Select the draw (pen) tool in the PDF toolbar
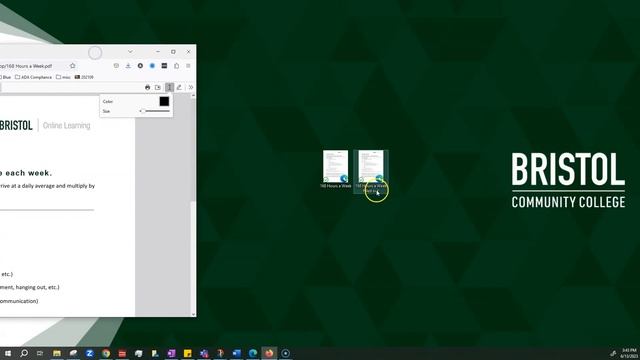Viewport: 640px width, 360px height. point(179,87)
